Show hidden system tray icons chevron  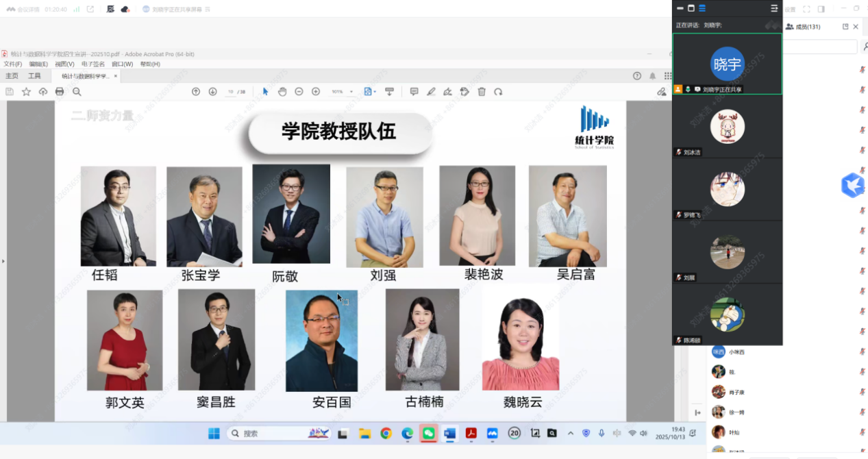[x=571, y=433]
